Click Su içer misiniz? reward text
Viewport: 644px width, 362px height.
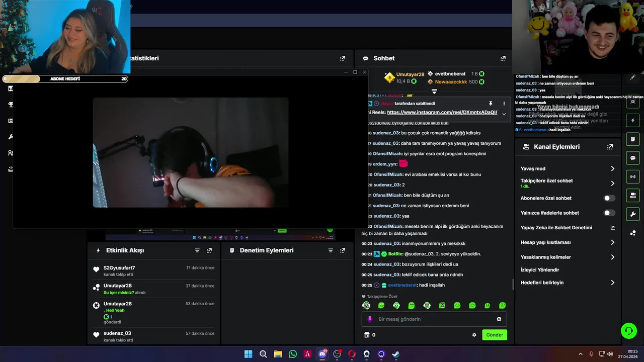119,293
